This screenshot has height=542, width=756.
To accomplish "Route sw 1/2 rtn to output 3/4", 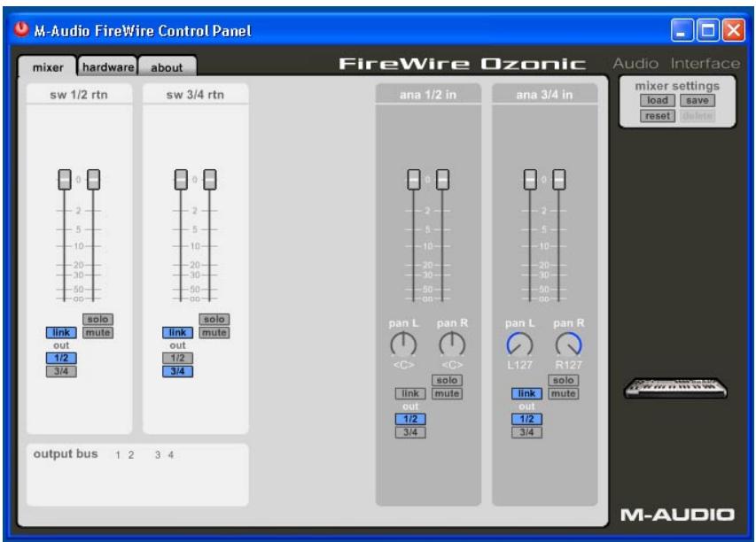I will (61, 371).
